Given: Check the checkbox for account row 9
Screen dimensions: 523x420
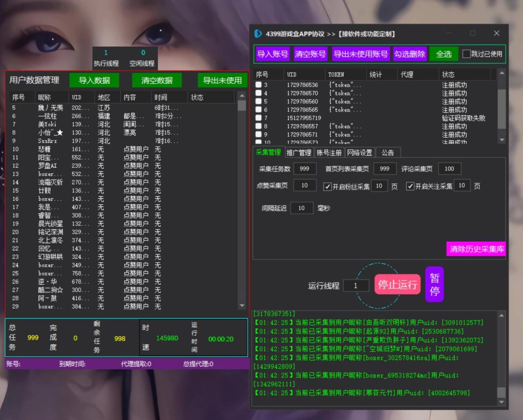Looking at the screenshot, I should tap(258, 134).
